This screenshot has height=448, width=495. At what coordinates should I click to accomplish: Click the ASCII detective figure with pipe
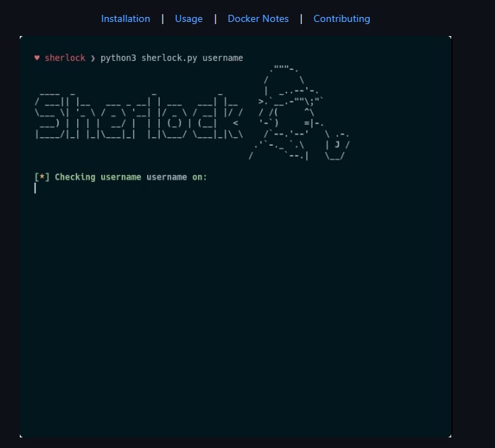click(x=299, y=113)
